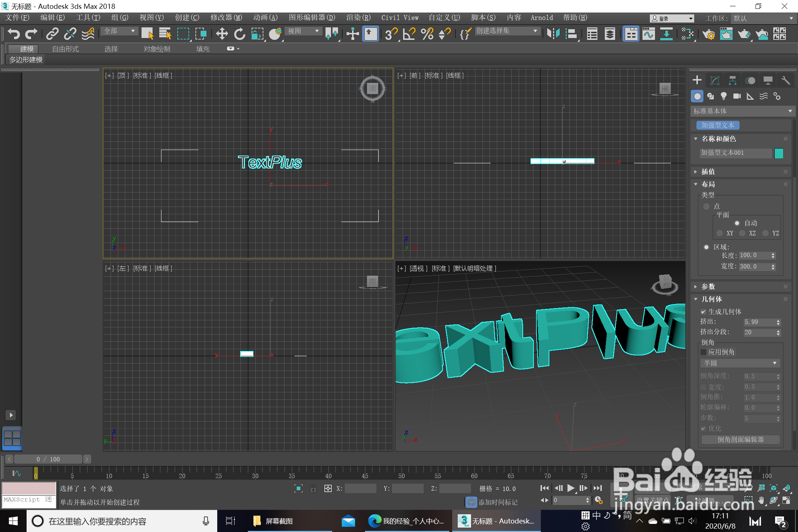Select the Move tool in the toolbar
The height and width of the screenshot is (532, 798).
coord(222,34)
